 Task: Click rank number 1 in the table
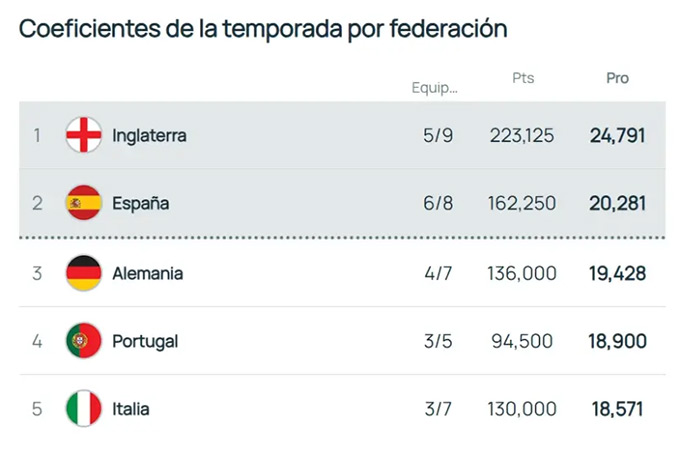tap(37, 135)
